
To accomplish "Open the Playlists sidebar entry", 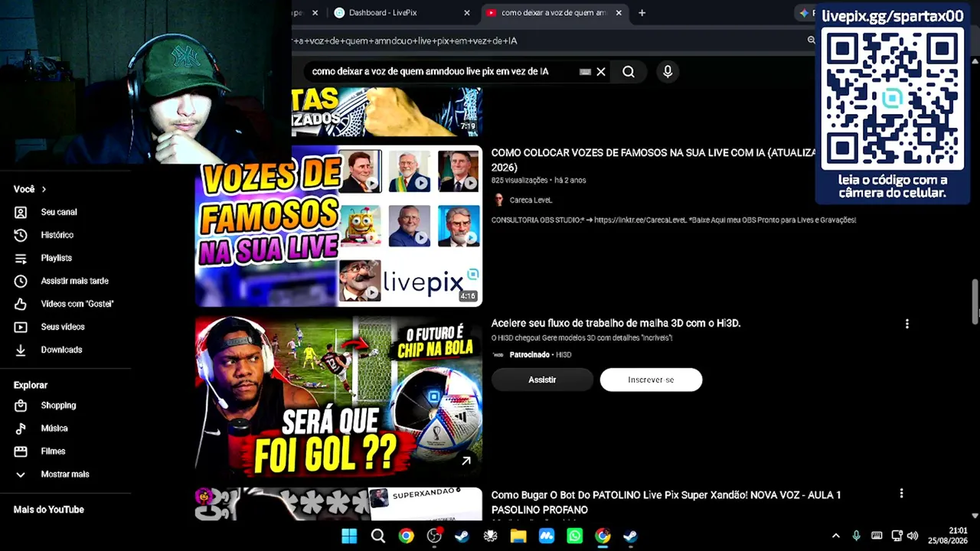I will click(57, 258).
